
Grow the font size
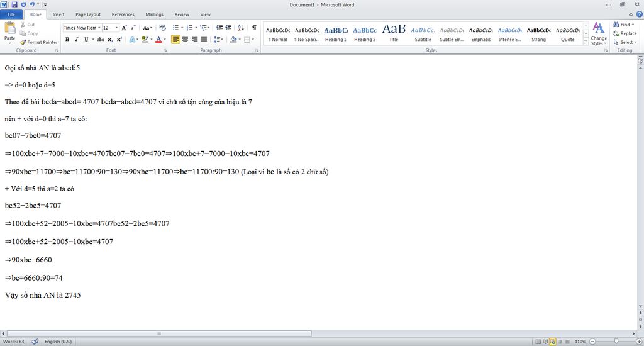click(124, 28)
